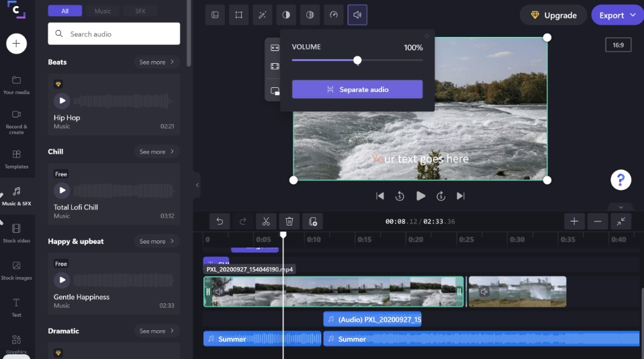Collapse the timeline with chevron below preview
The width and height of the screenshot is (644, 359).
[620, 207]
